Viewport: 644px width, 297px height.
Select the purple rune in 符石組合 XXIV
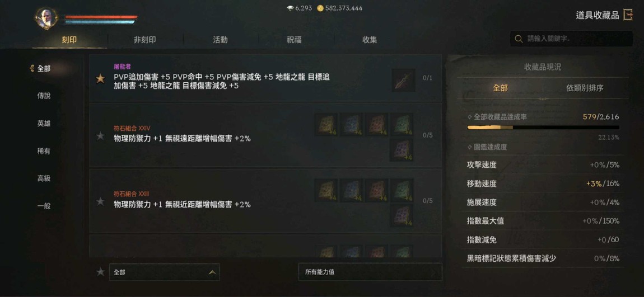click(x=402, y=150)
